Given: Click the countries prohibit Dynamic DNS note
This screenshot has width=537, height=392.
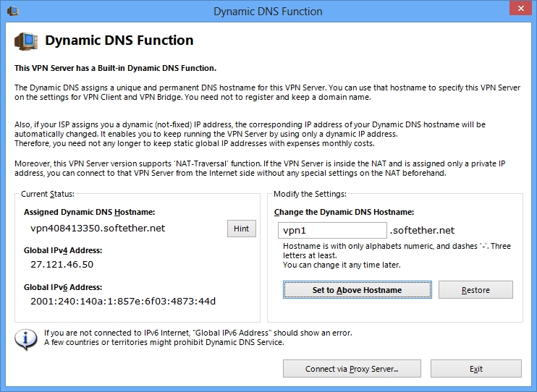Looking at the screenshot, I should click(164, 342).
